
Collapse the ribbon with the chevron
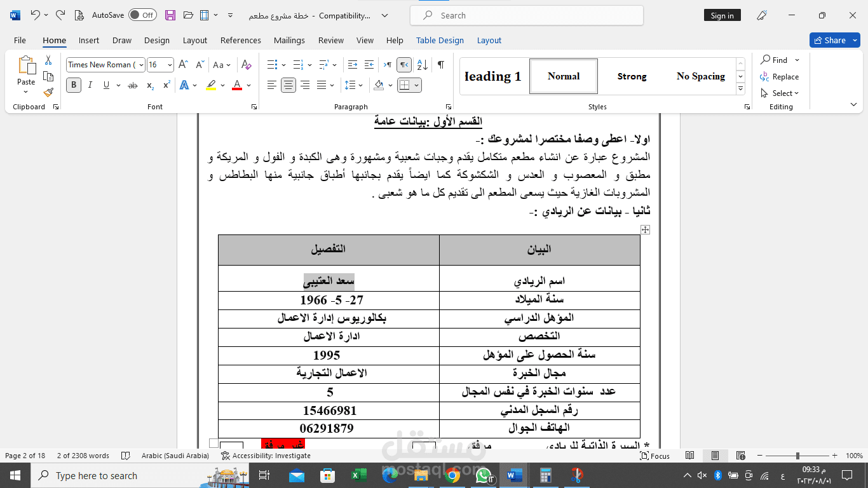(x=853, y=104)
